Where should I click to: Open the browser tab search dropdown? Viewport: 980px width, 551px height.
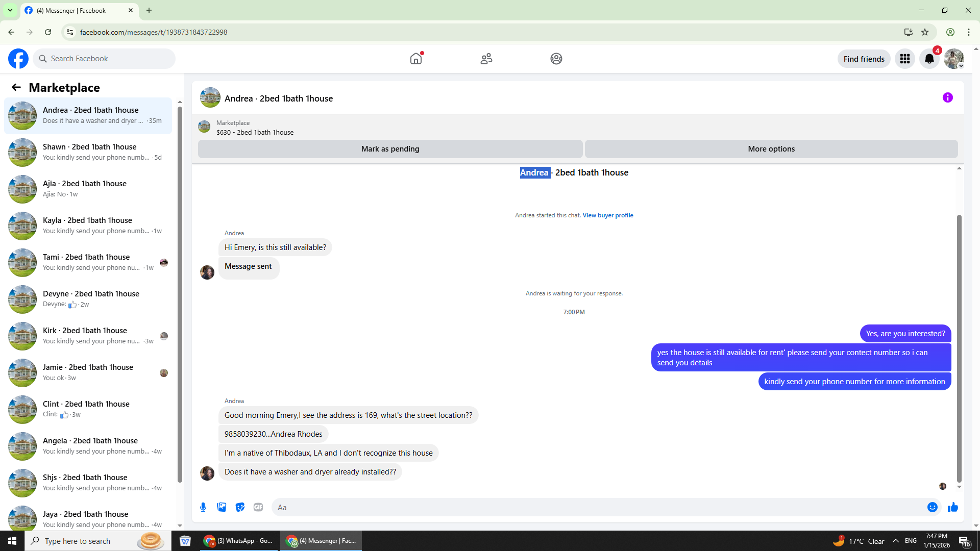click(x=10, y=10)
